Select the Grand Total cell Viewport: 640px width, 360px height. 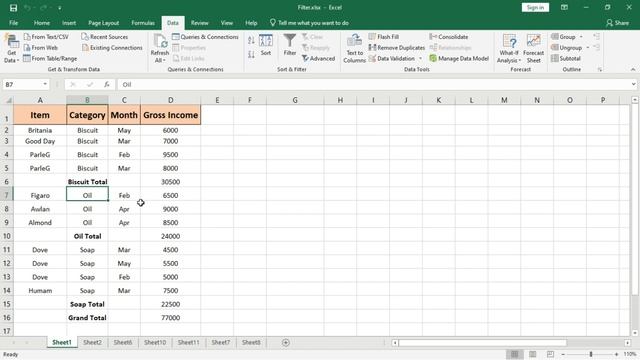click(87, 318)
